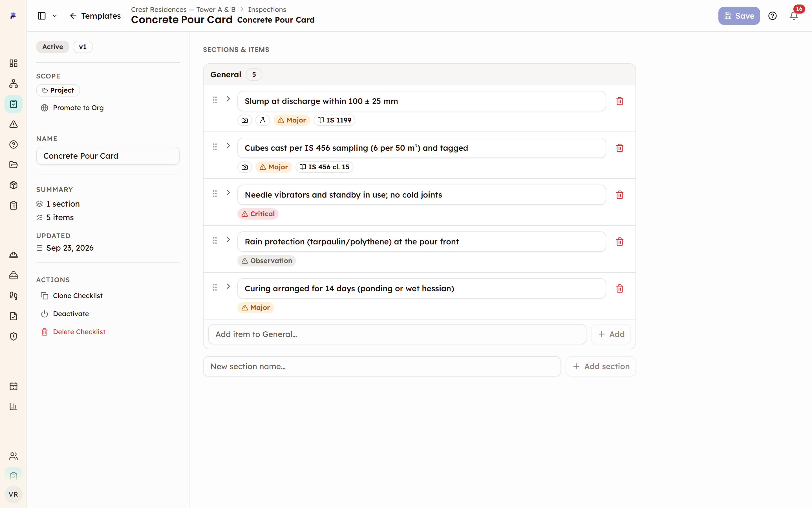
Task: Expand the Slump at discharge item
Action: (228, 99)
